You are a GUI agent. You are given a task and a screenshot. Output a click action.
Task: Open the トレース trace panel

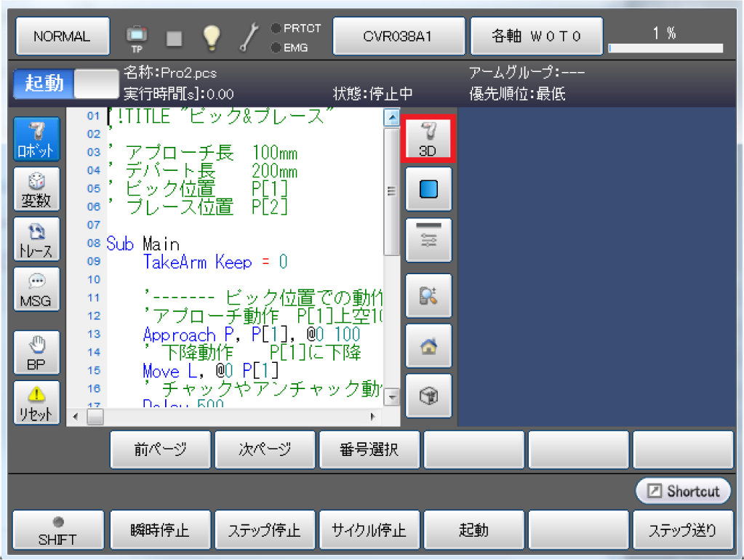pyautogui.click(x=36, y=242)
